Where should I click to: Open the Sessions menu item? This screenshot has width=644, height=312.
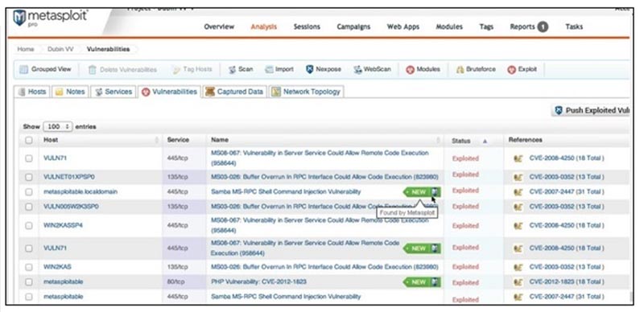(307, 27)
